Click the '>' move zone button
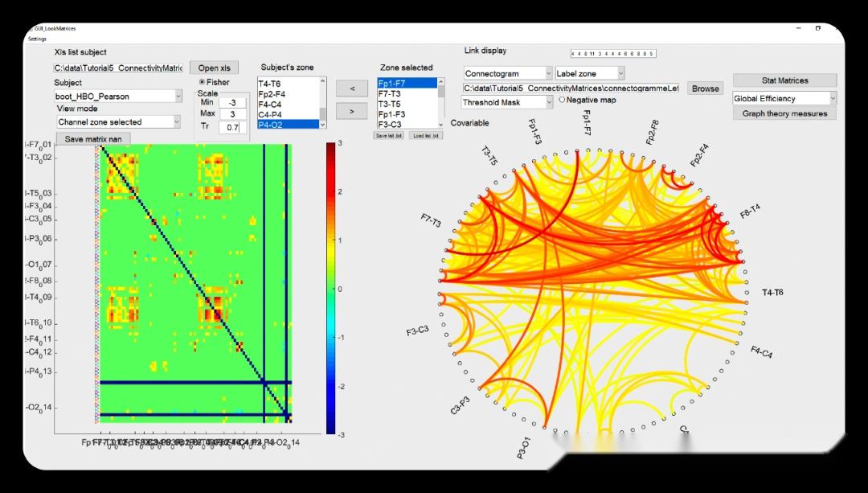 click(x=351, y=111)
